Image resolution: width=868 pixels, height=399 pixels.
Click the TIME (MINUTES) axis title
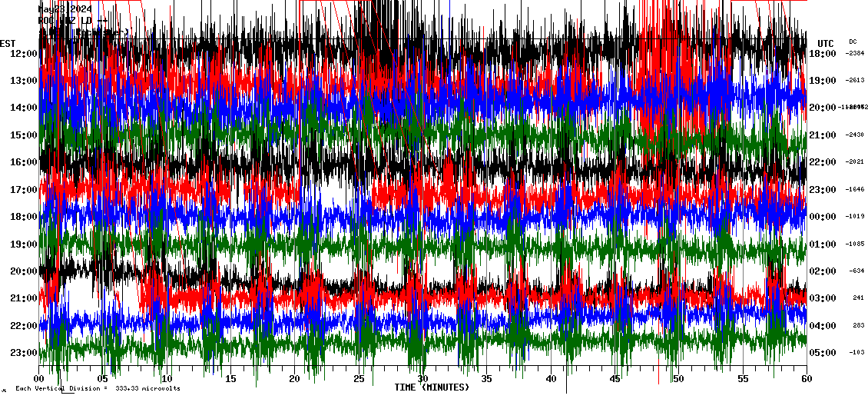(432, 387)
